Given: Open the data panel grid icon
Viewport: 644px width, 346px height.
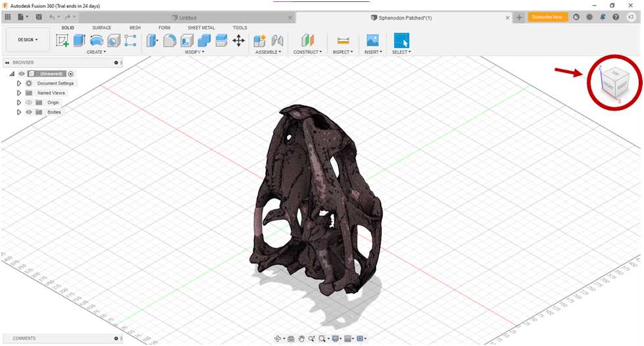Looking at the screenshot, I should click(x=7, y=17).
